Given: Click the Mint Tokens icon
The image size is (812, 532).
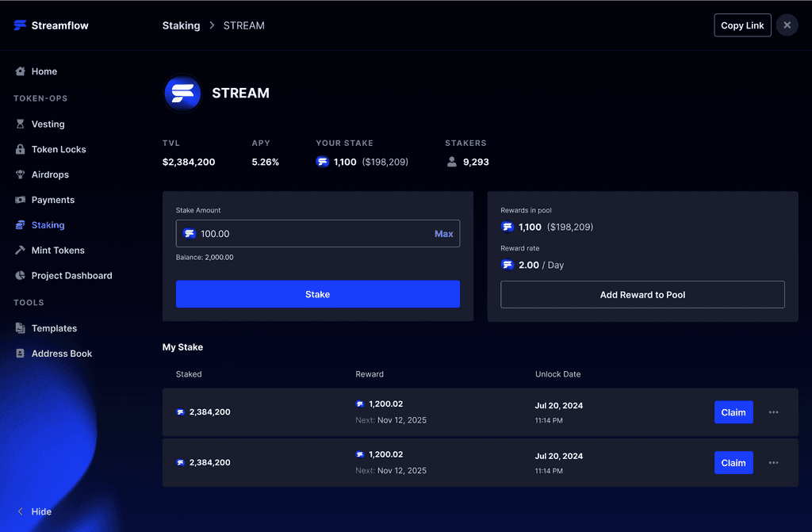Looking at the screenshot, I should pyautogui.click(x=20, y=250).
